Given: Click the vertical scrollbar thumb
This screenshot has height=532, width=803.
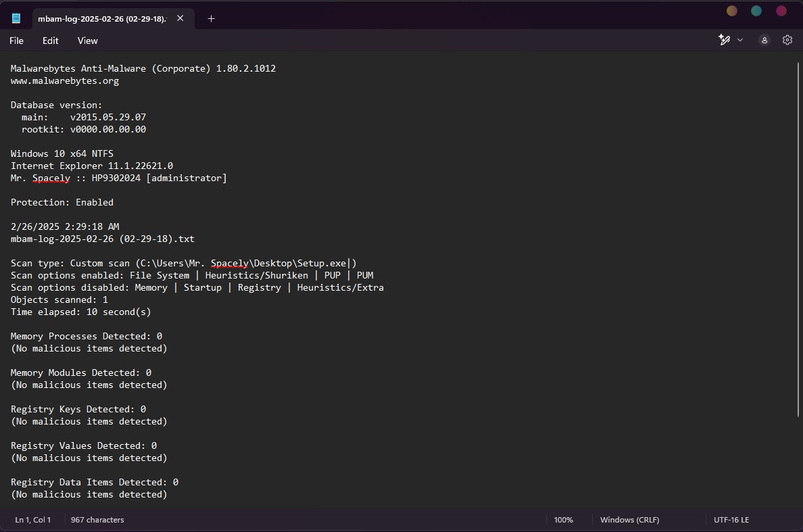Looking at the screenshot, I should click(x=798, y=239).
